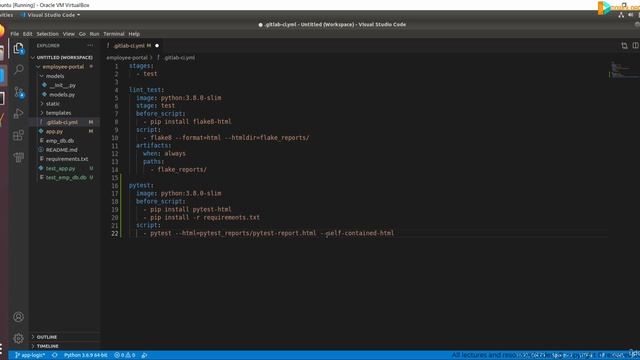Open the Explorer view in the activity bar
The image size is (640, 360).
pyautogui.click(x=18, y=49)
